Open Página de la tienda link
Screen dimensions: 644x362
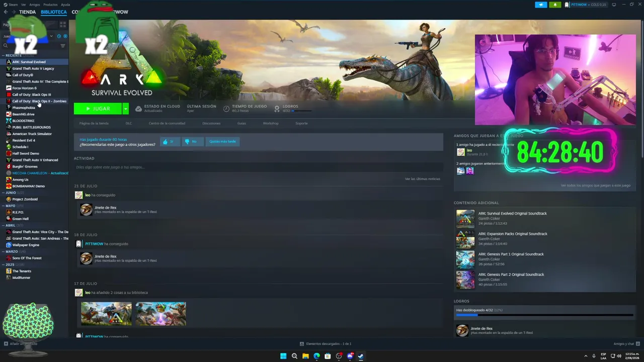point(94,123)
